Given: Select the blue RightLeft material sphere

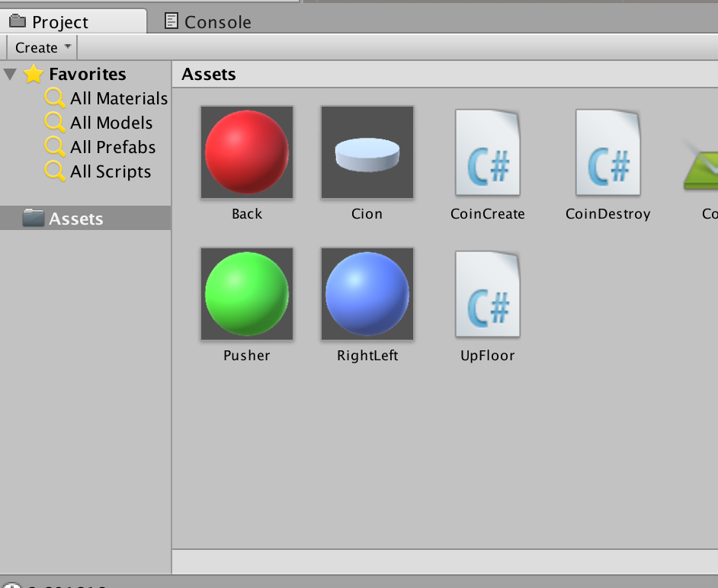Looking at the screenshot, I should click(x=367, y=294).
